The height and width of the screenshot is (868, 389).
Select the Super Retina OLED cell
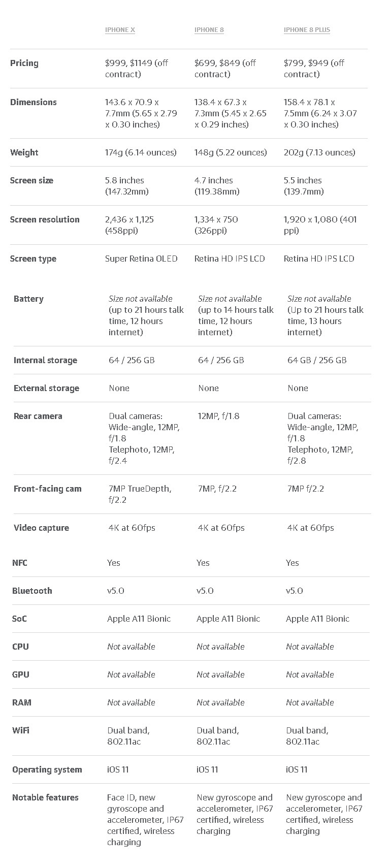click(x=141, y=259)
